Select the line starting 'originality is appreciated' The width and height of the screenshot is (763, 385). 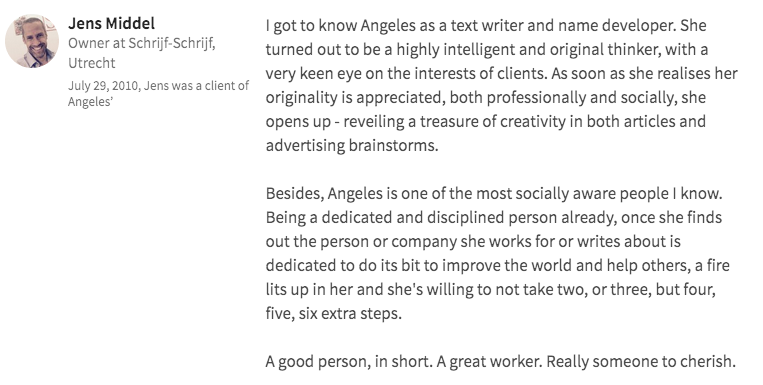(x=486, y=98)
